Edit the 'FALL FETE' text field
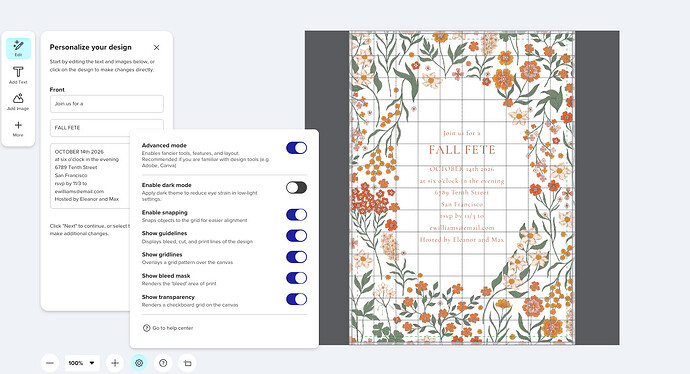The image size is (690, 374). point(107,128)
